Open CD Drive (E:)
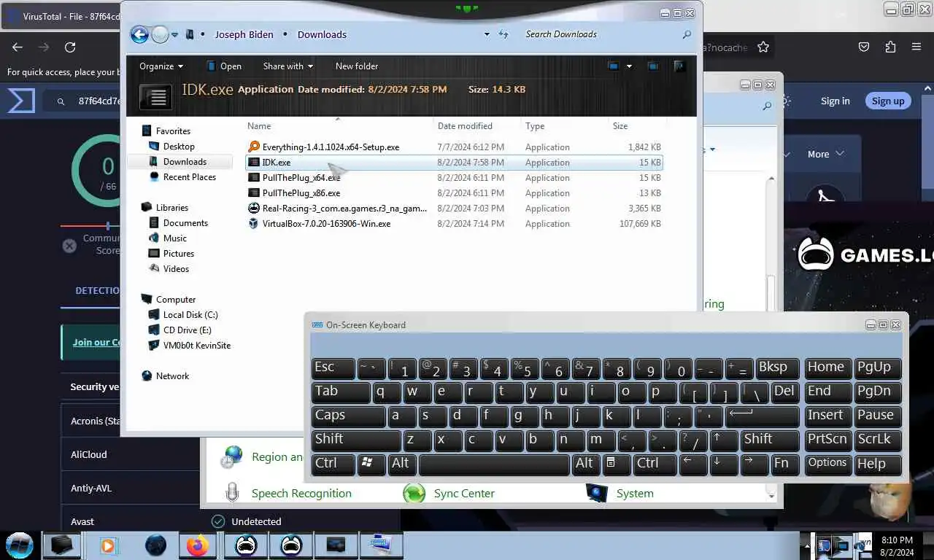This screenshot has height=560, width=934. (x=188, y=330)
